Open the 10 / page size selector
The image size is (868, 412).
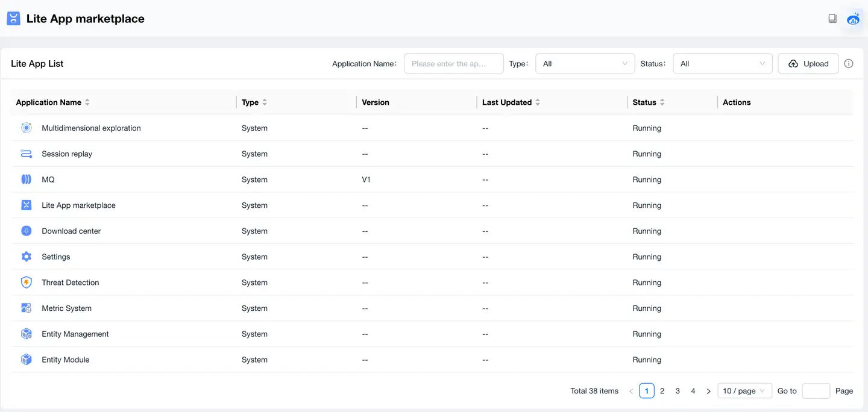pos(744,391)
